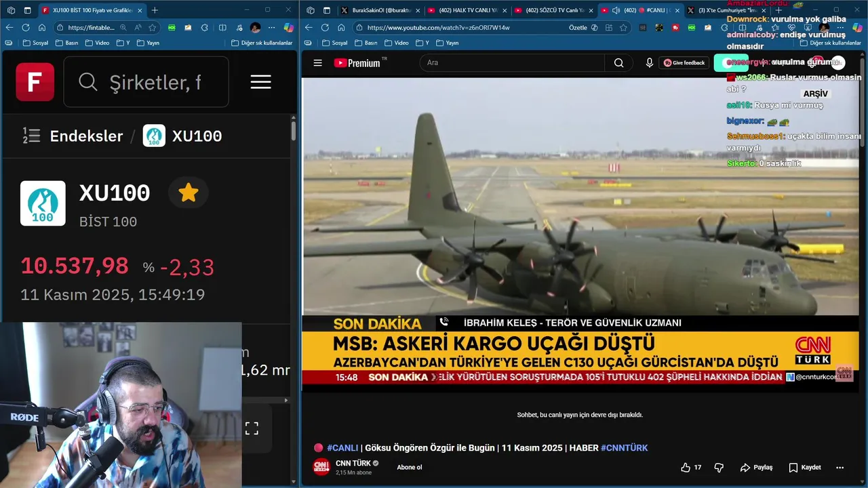Click the 10.537,98 index value
The image size is (868, 488).
coord(75,266)
